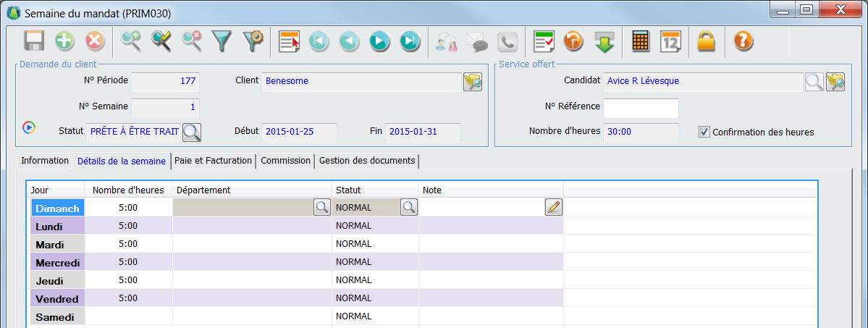
Task: Click the green plus add icon
Action: tap(65, 41)
